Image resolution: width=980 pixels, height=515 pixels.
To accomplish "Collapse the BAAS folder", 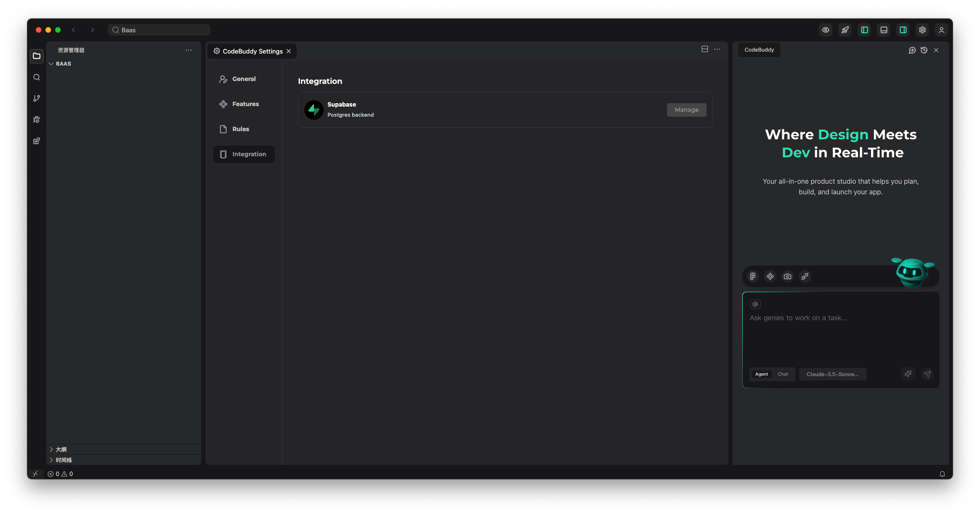I will tap(123, 64).
